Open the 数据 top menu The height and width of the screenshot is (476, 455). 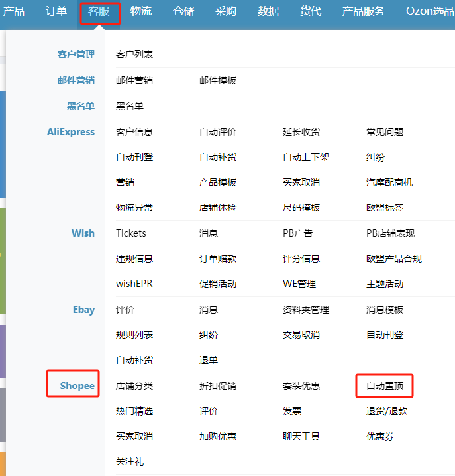[x=268, y=11]
